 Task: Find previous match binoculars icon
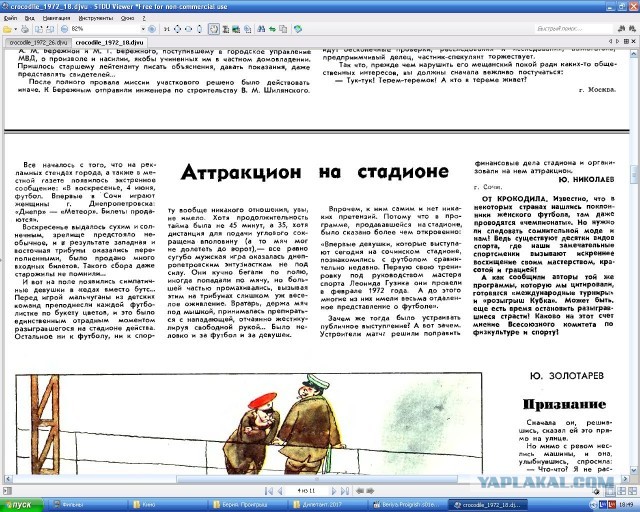(x=621, y=29)
